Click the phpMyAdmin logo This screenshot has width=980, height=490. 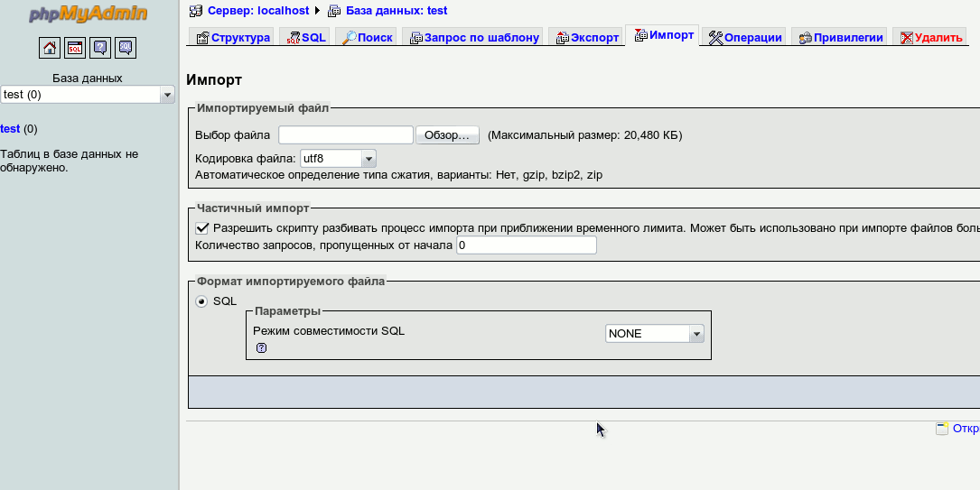pos(88,14)
